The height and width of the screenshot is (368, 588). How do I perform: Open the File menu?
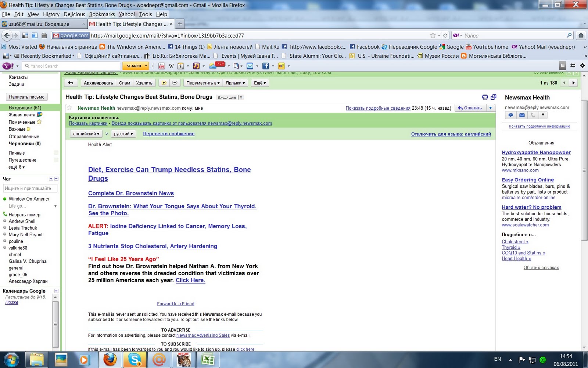tap(6, 14)
